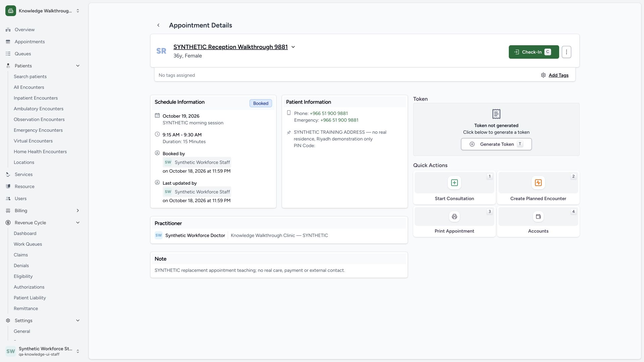This screenshot has height=362, width=644.
Task: Open the three-dot more options menu
Action: click(x=567, y=52)
